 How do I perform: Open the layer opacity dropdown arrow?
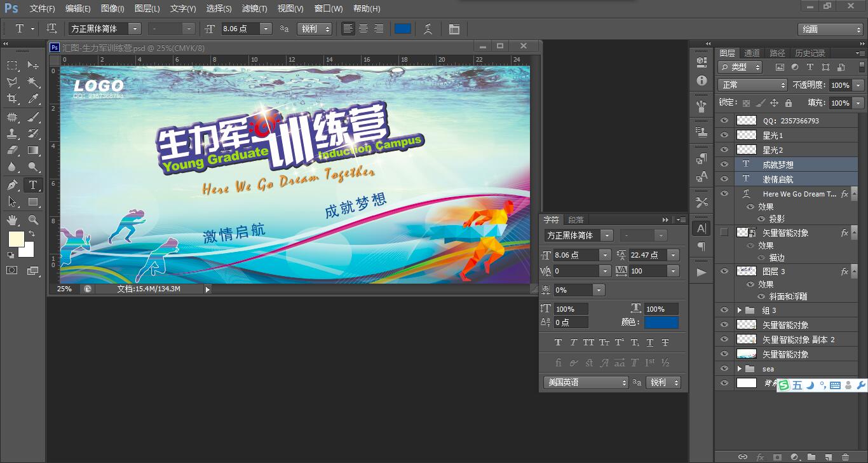[x=858, y=85]
